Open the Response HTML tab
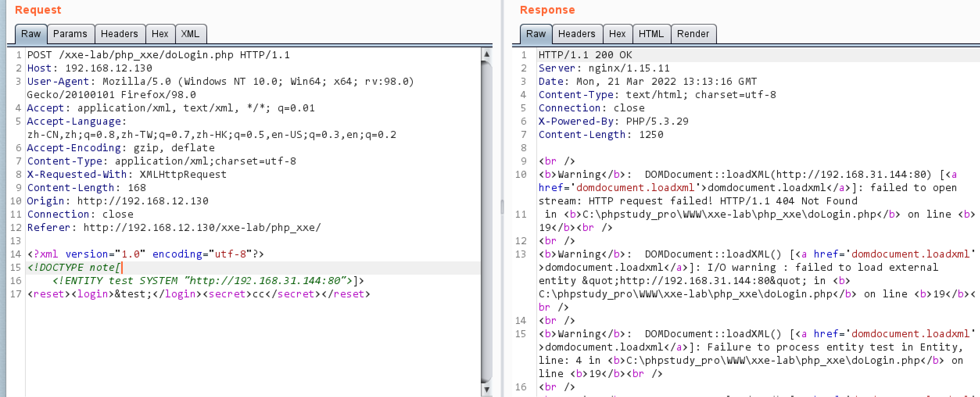The height and width of the screenshot is (397, 980). (651, 34)
